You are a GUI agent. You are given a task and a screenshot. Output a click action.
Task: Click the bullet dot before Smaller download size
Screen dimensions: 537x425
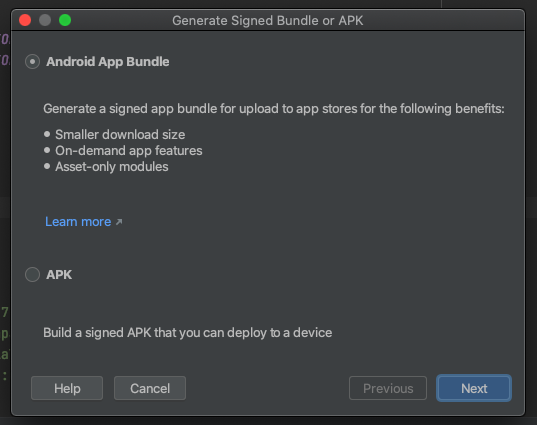47,134
